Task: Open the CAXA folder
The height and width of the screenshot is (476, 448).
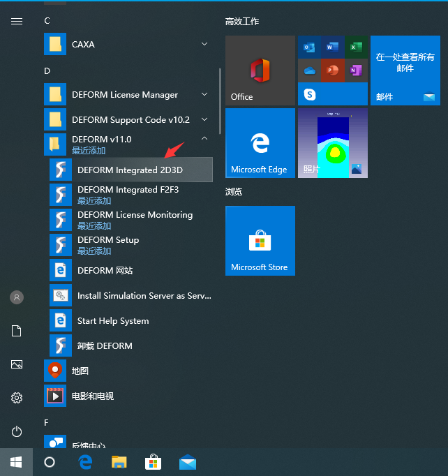Action: (x=128, y=45)
